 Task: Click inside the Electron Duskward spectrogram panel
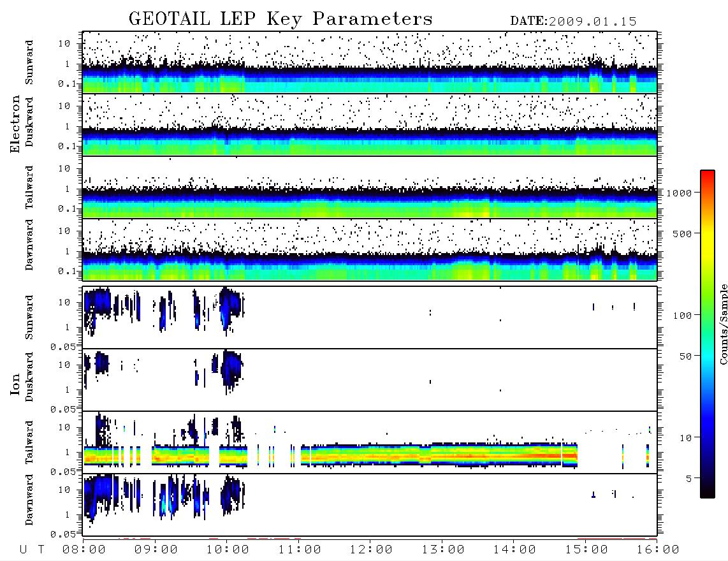pos(370,124)
